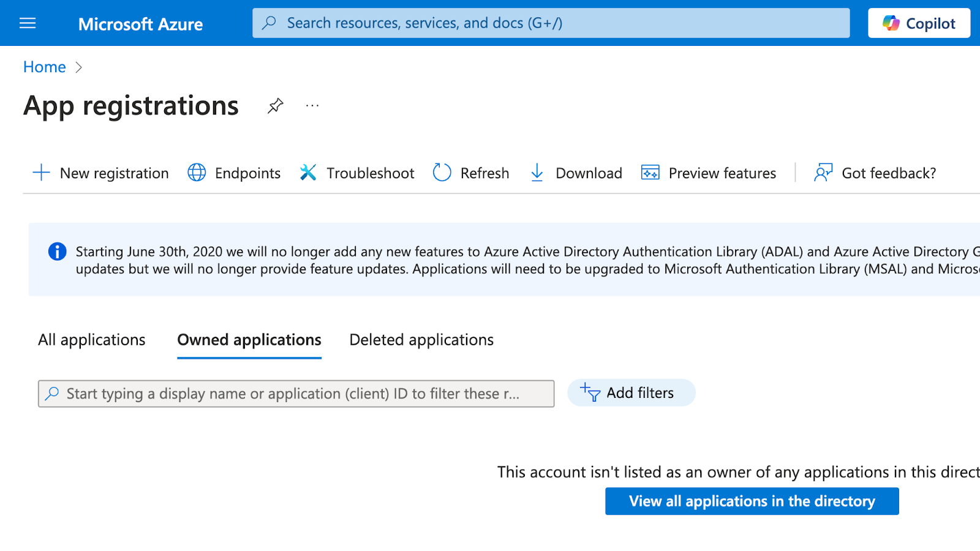Click the ADAL deprecation notice text

click(x=528, y=260)
